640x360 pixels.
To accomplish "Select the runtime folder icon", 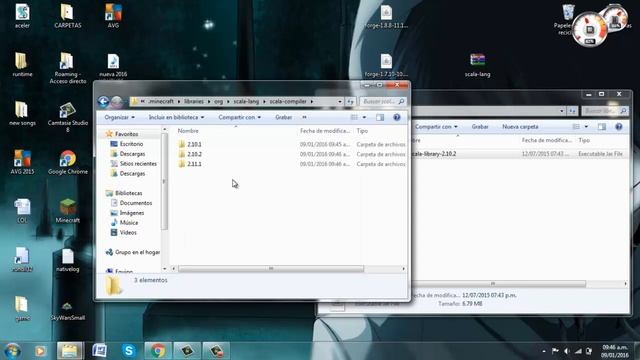I will tap(22, 64).
